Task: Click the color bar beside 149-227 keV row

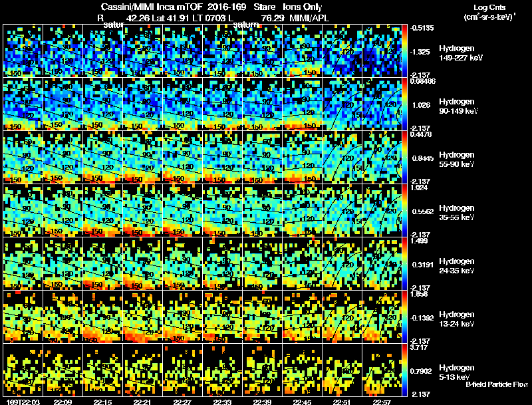Action: [405, 51]
